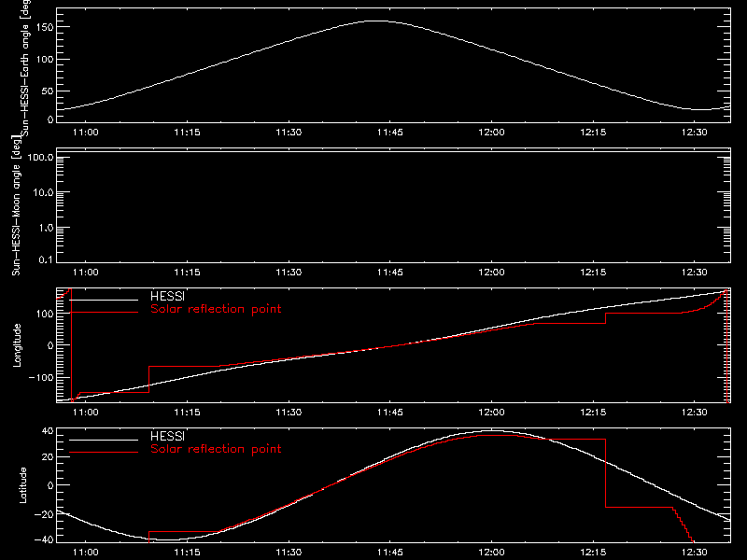Image resolution: width=747 pixels, height=560 pixels.
Task: Select the 0 tick on Latitude axis
Action: [50, 485]
